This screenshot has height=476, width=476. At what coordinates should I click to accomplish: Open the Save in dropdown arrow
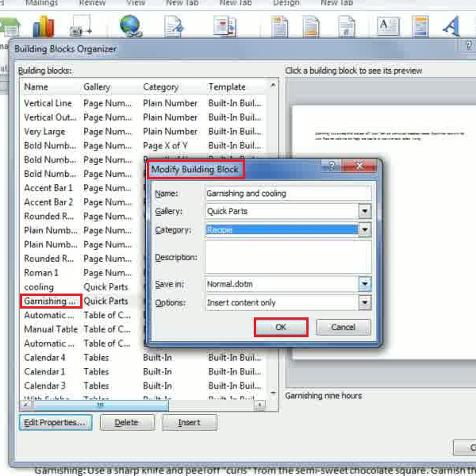[x=365, y=284]
